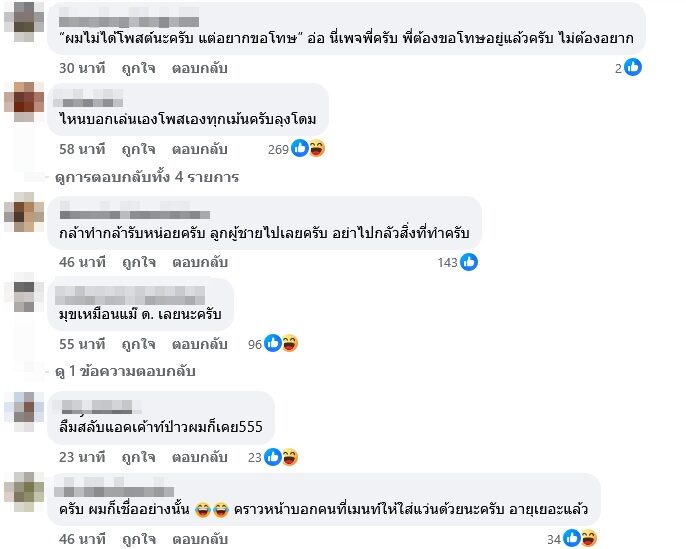Click the haha emoji beside 34 reactions
The height and width of the screenshot is (549, 686).
pyautogui.click(x=589, y=539)
